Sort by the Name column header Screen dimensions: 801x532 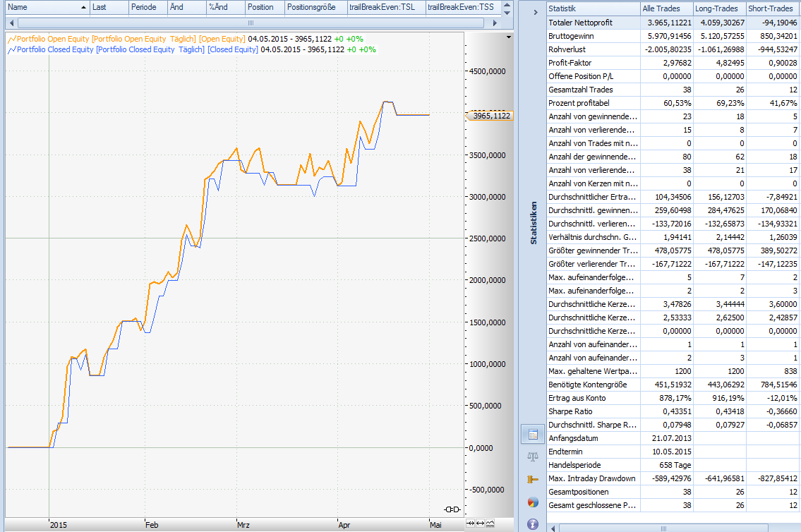tap(42, 7)
